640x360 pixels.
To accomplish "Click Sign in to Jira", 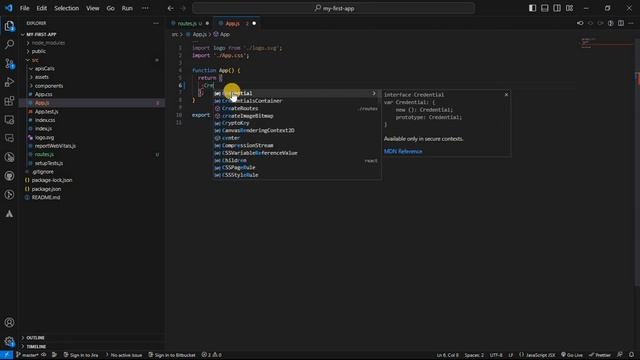I will coord(81,355).
